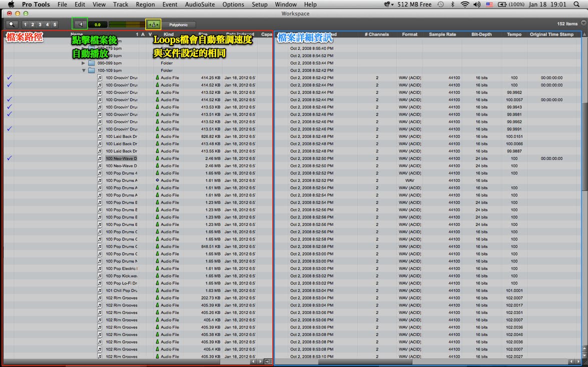
Task: Click the Bluetooth menu bar icon
Action: (452, 4)
